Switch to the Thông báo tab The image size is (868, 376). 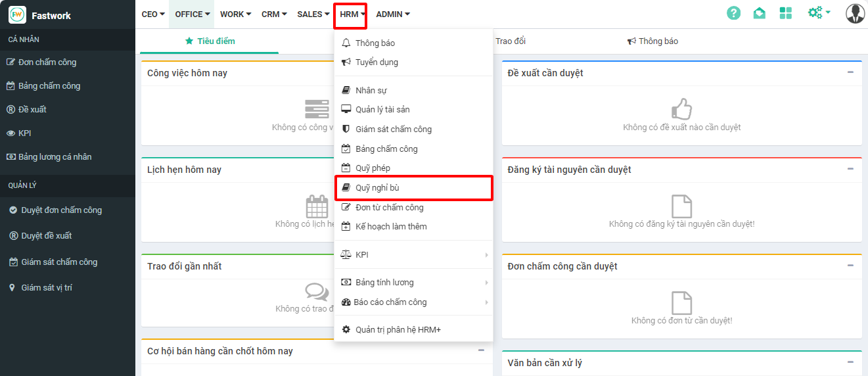pyautogui.click(x=652, y=41)
